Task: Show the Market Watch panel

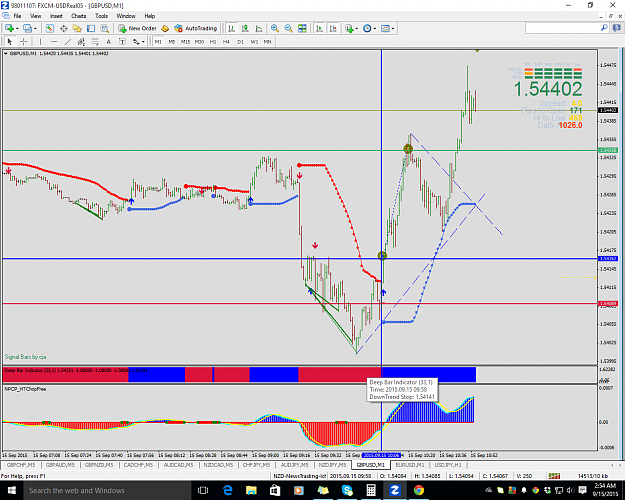Action: 49,28
